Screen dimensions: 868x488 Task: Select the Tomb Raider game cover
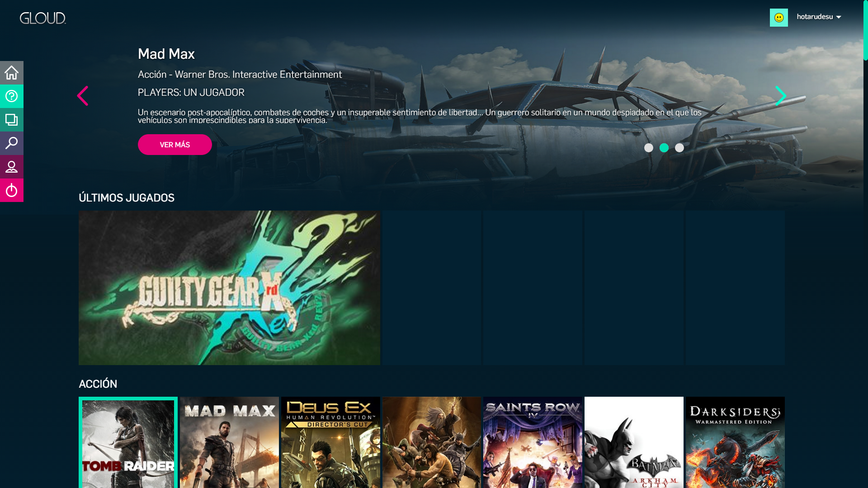point(128,443)
